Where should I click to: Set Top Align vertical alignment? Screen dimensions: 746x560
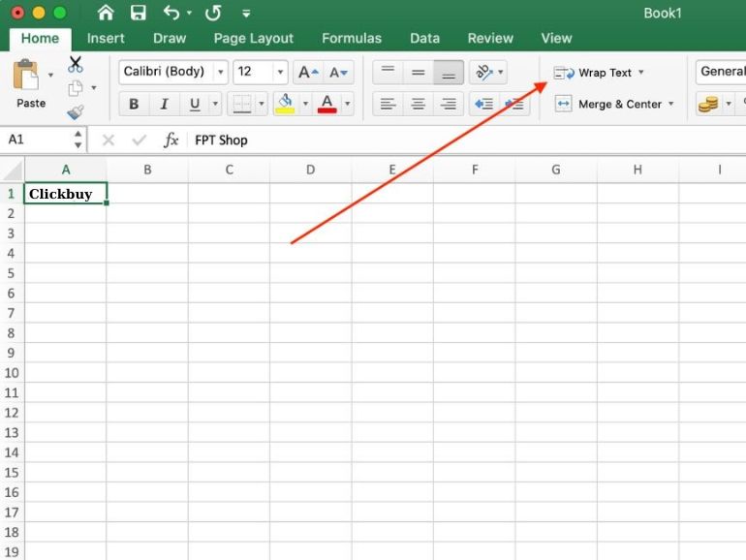pos(388,73)
